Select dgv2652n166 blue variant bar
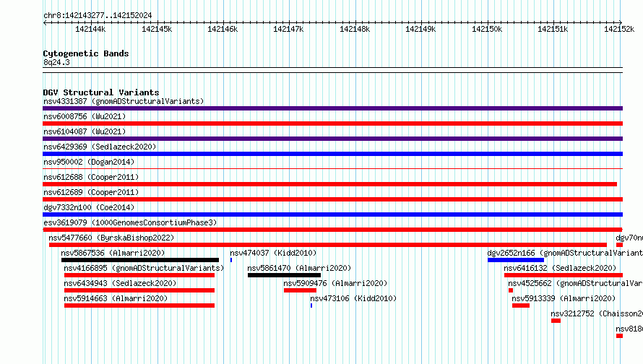Screen dimensions: 643x364 pos(516,260)
